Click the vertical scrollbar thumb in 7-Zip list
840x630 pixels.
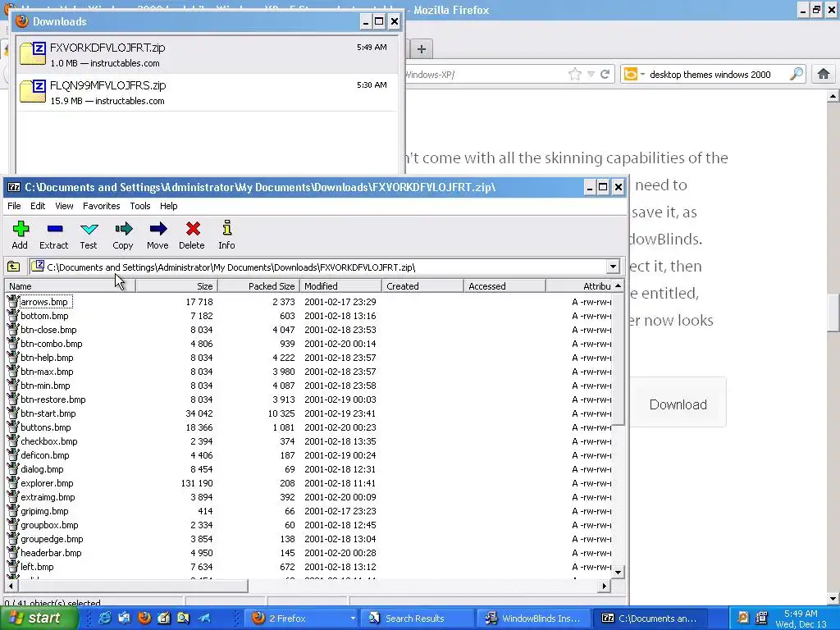coord(619,359)
